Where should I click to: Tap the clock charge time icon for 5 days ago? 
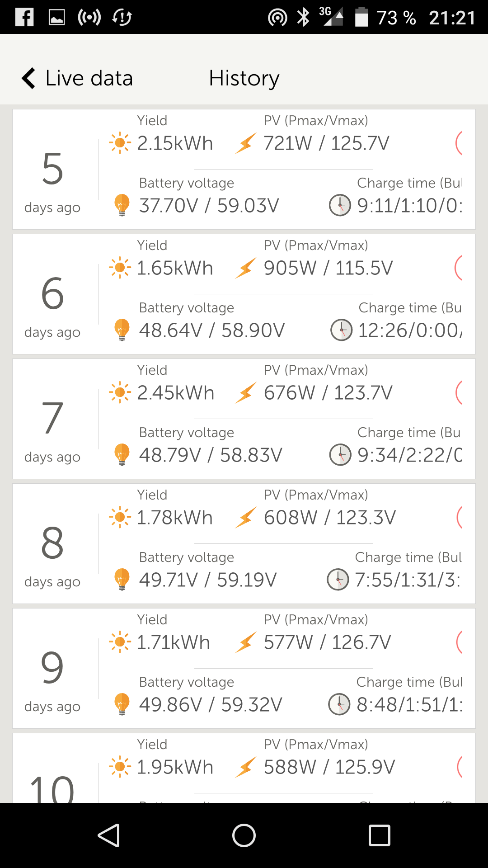pos(340,205)
